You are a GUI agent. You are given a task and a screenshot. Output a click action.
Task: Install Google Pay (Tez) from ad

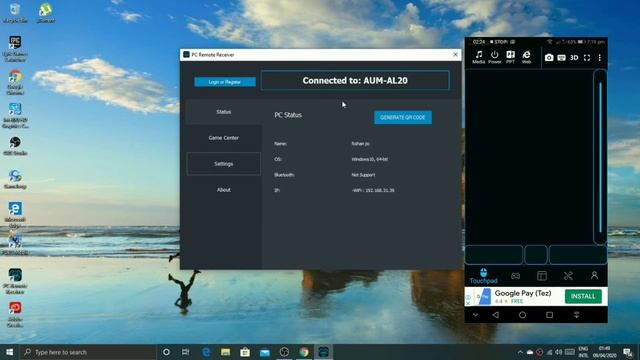pos(583,296)
